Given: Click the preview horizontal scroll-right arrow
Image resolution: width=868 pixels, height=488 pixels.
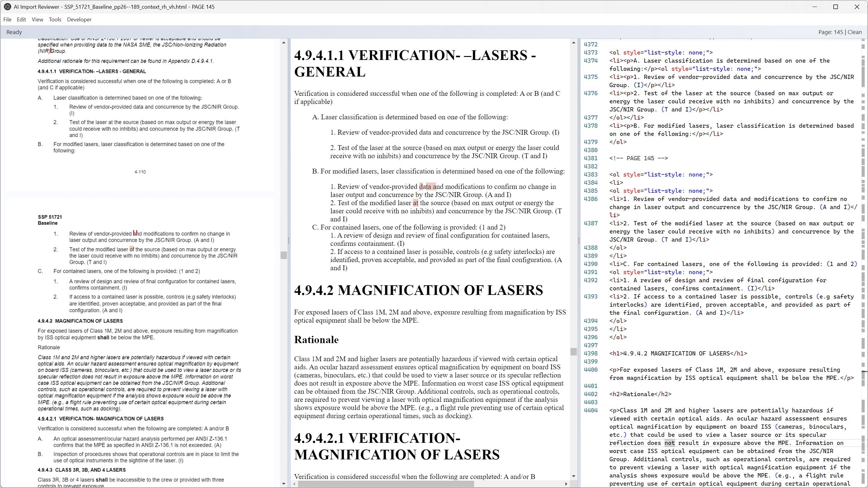Looking at the screenshot, I should pos(566,484).
